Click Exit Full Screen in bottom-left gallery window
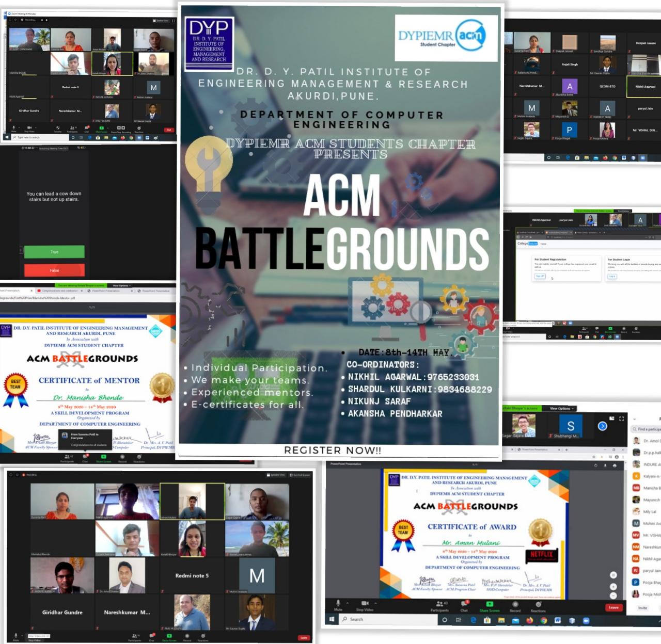 click(300, 475)
